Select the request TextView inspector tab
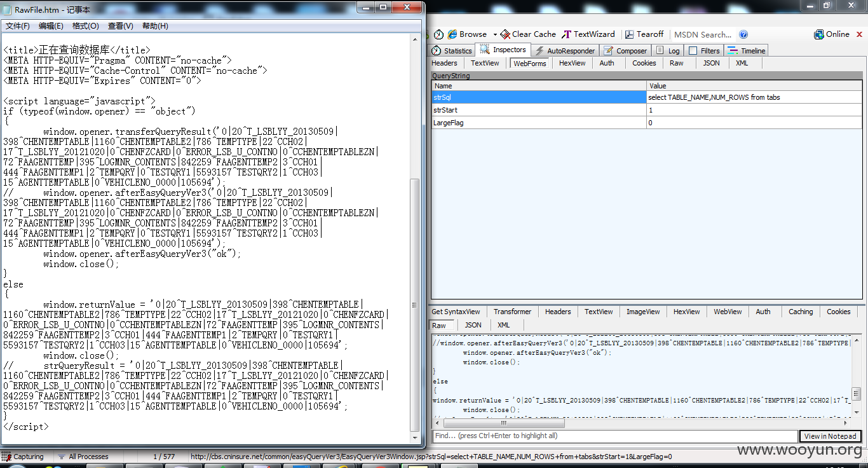 (x=485, y=63)
